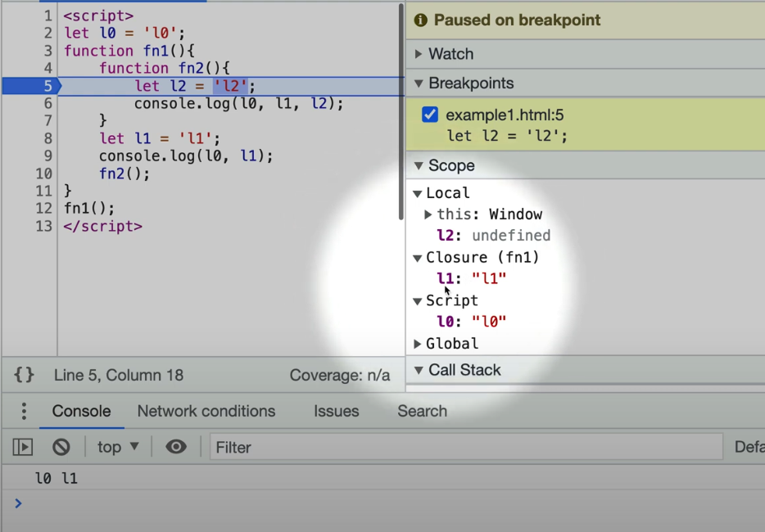This screenshot has width=765, height=532.
Task: Open the Issues tab
Action: tap(336, 411)
